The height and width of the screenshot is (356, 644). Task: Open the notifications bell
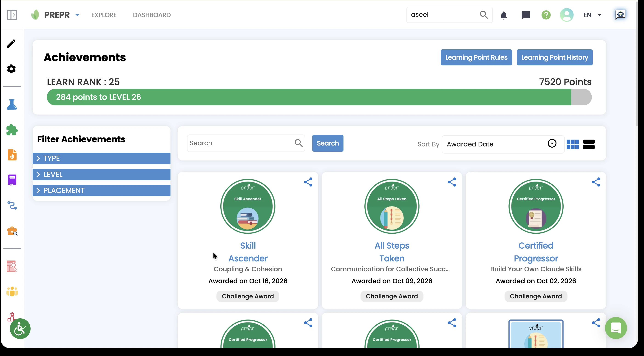coord(503,15)
